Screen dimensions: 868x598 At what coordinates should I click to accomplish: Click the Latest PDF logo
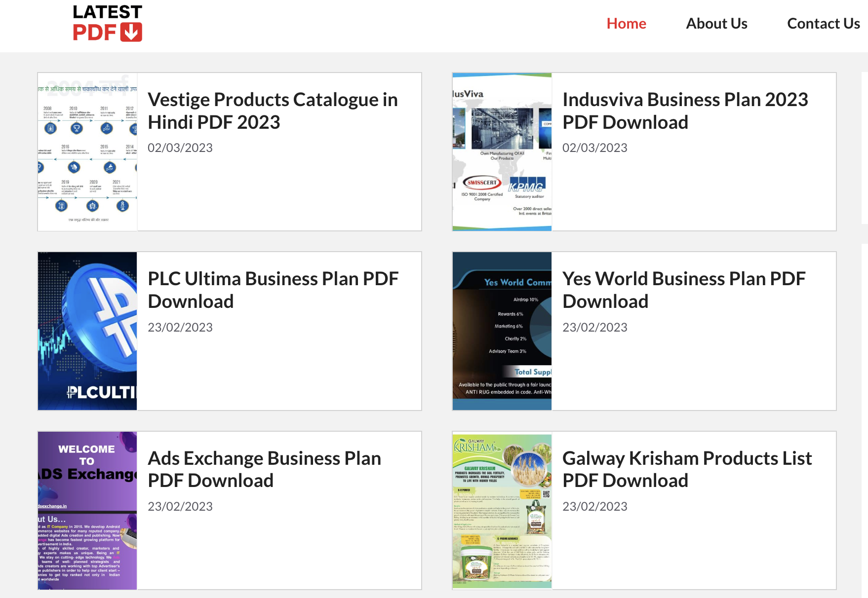pos(108,23)
